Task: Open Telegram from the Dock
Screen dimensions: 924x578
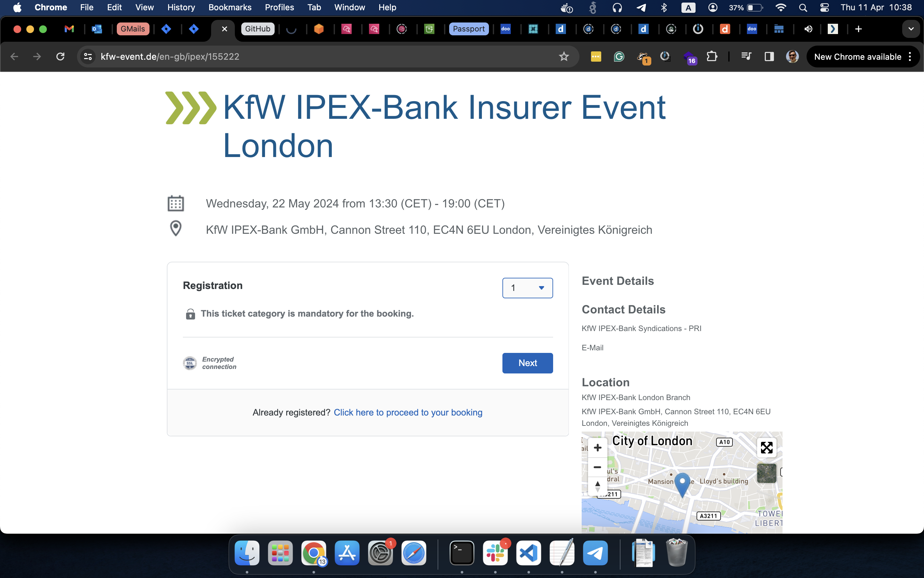Action: pos(595,553)
